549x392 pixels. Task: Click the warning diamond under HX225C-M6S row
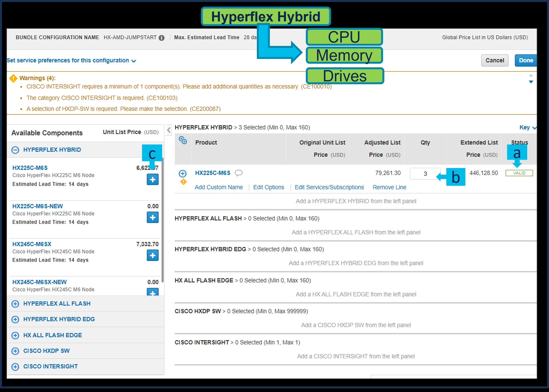[x=183, y=182]
